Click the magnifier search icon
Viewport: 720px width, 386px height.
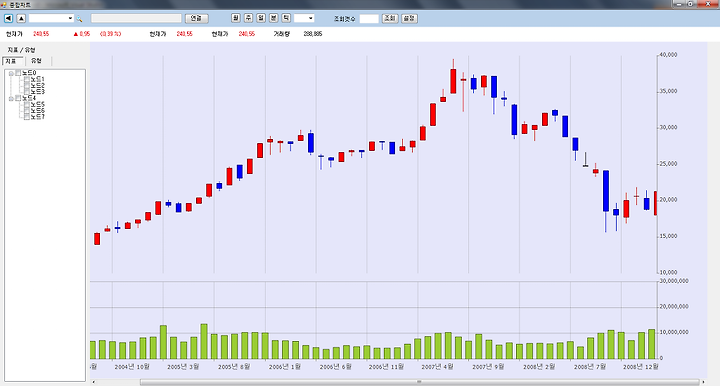pyautogui.click(x=79, y=19)
